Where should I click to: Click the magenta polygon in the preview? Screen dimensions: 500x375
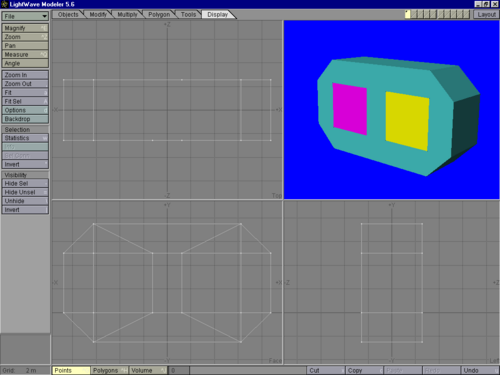point(350,109)
